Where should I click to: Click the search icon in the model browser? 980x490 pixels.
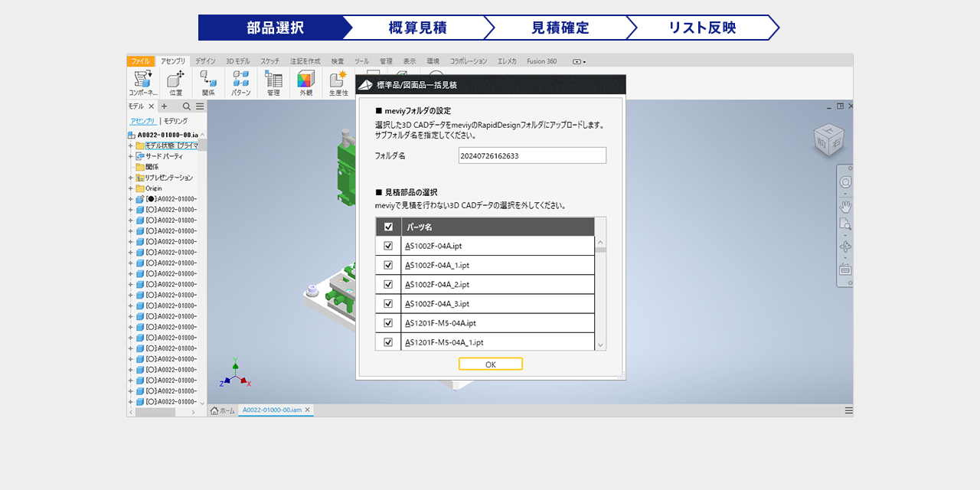coord(186,106)
